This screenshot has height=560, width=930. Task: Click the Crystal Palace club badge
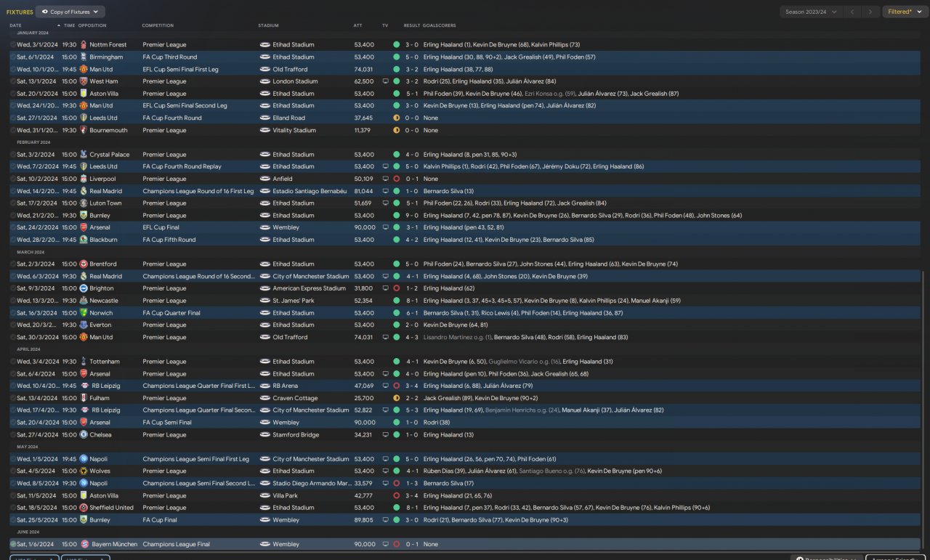(84, 155)
